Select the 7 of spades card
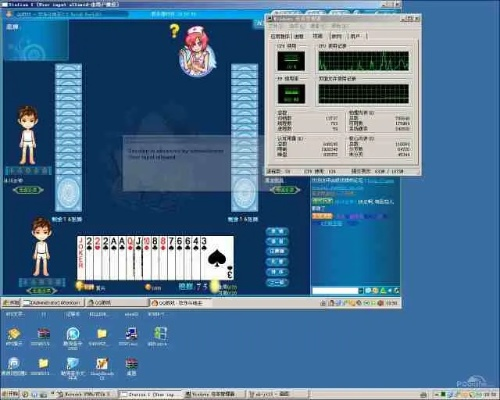The width and height of the screenshot is (500, 400). pyautogui.click(x=171, y=258)
